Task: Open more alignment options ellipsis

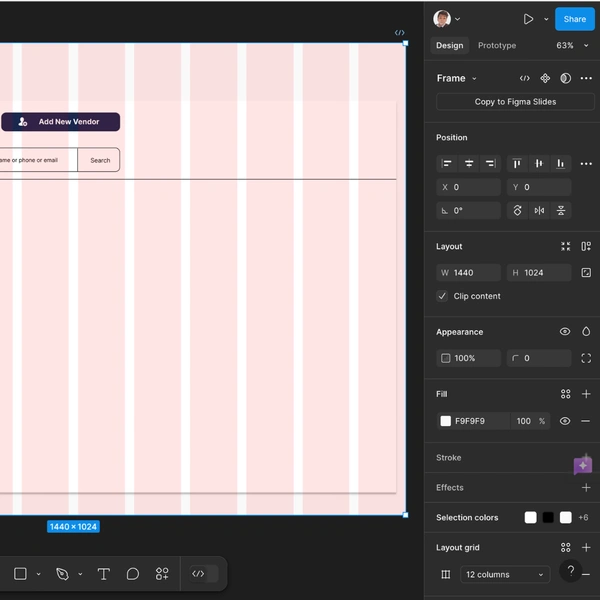Action: coord(586,164)
